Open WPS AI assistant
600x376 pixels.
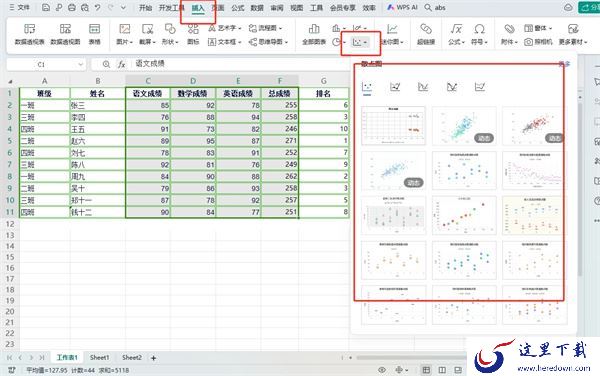(402, 7)
